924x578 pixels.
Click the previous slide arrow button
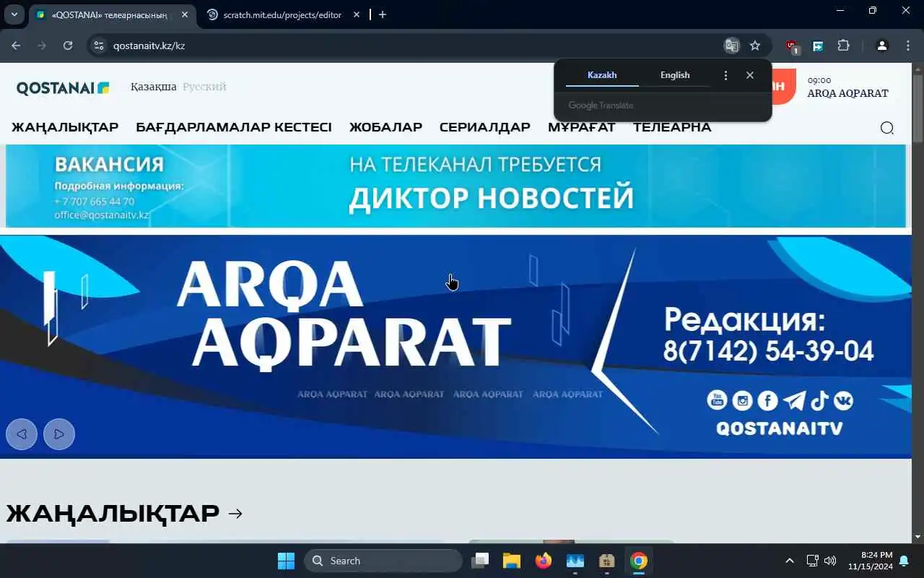point(22,434)
